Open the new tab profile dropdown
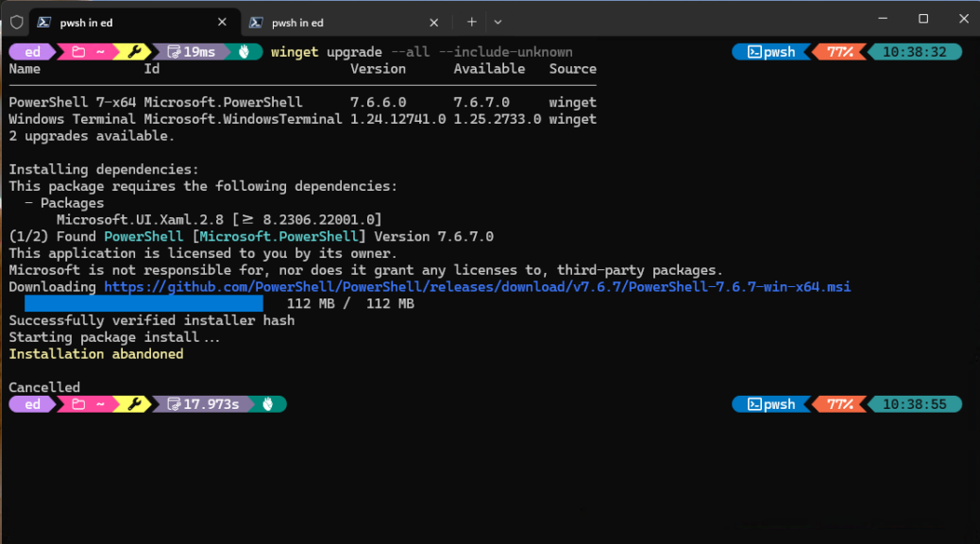 (498, 23)
